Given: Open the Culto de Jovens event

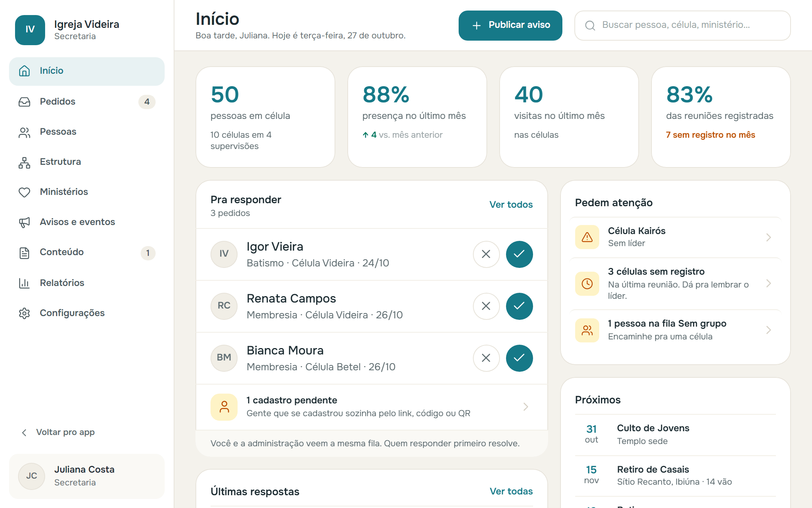Looking at the screenshot, I should pyautogui.click(x=675, y=435).
